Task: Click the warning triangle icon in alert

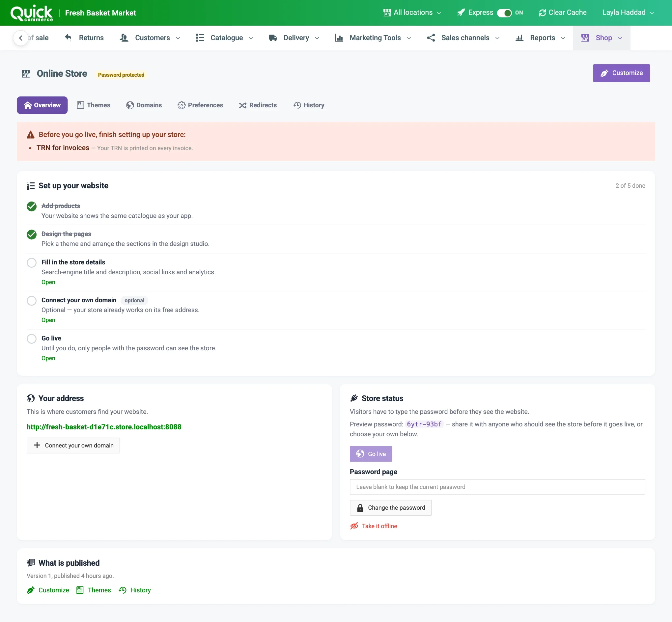Action: (31, 135)
